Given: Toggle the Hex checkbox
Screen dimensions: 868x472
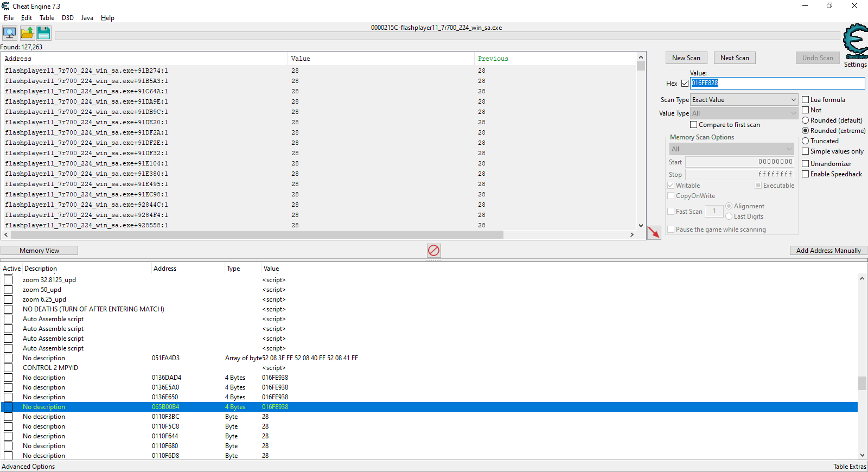Looking at the screenshot, I should tap(685, 84).
